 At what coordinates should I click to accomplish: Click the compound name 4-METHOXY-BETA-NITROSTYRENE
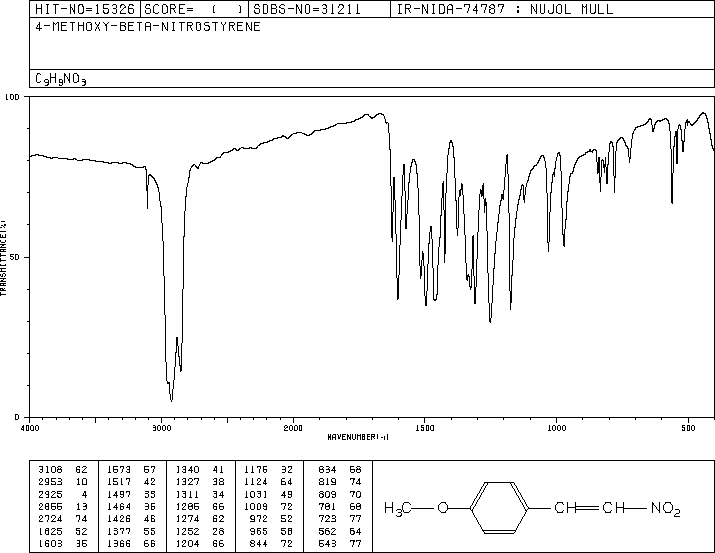pyautogui.click(x=148, y=26)
